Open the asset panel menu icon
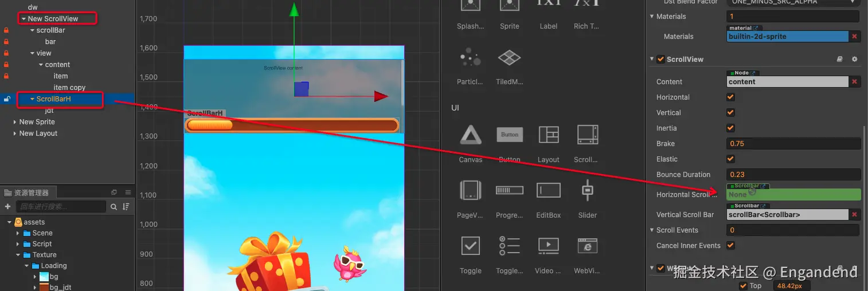Image resolution: width=868 pixels, height=291 pixels. point(128,192)
